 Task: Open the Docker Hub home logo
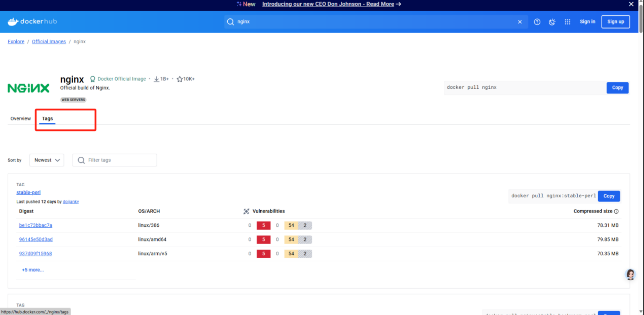[x=32, y=22]
